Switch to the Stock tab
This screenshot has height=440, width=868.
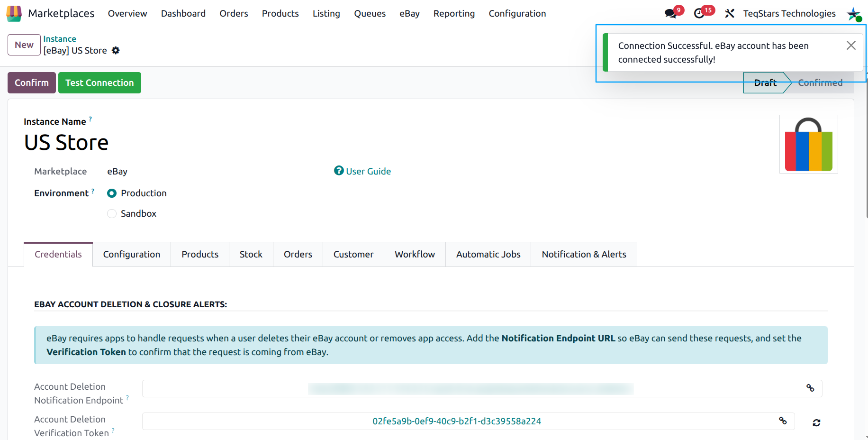tap(251, 254)
